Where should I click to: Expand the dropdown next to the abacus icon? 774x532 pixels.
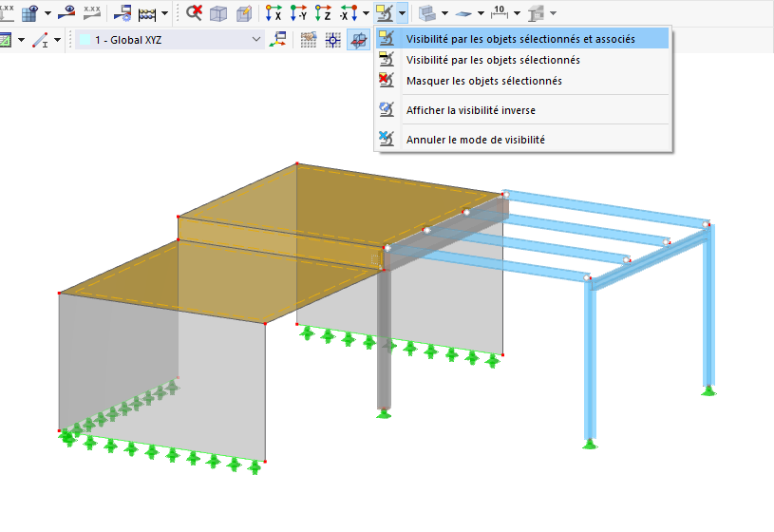165,13
